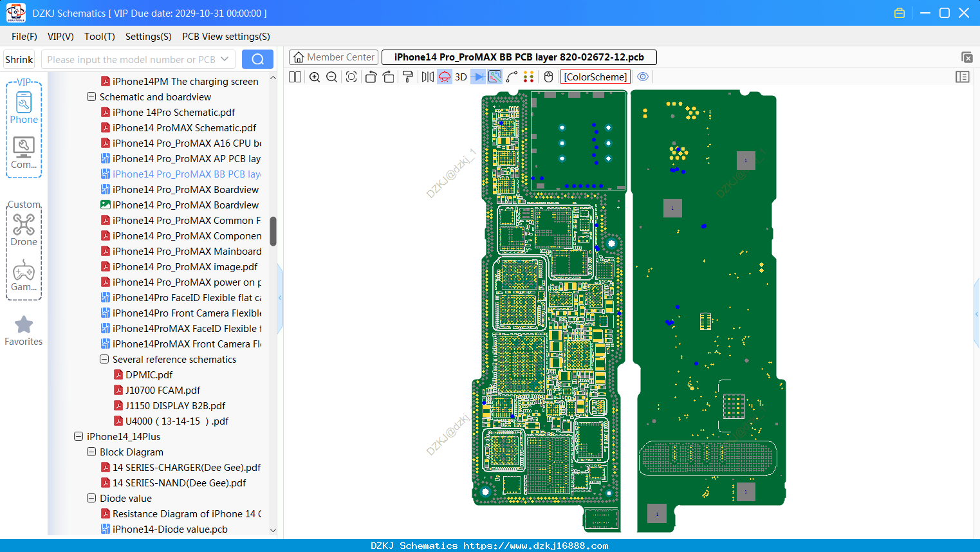This screenshot has width=980, height=552.
Task: Switch to 3D view
Action: (x=461, y=77)
